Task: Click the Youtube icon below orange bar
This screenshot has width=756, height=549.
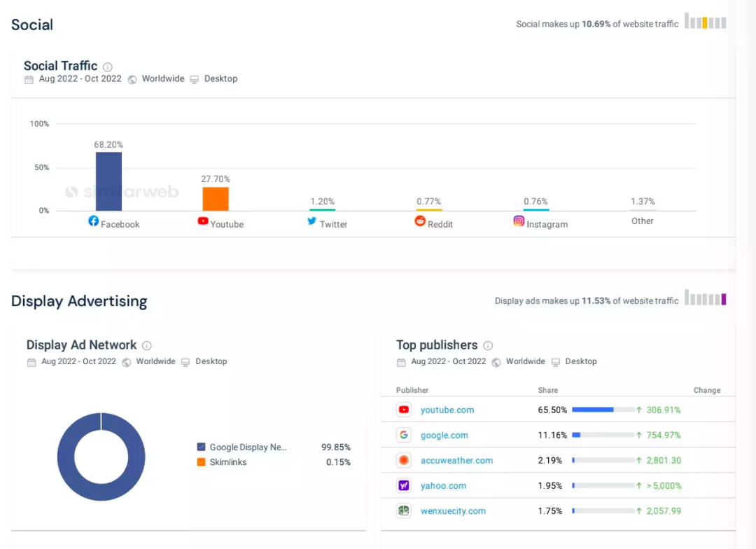Action: click(x=203, y=221)
